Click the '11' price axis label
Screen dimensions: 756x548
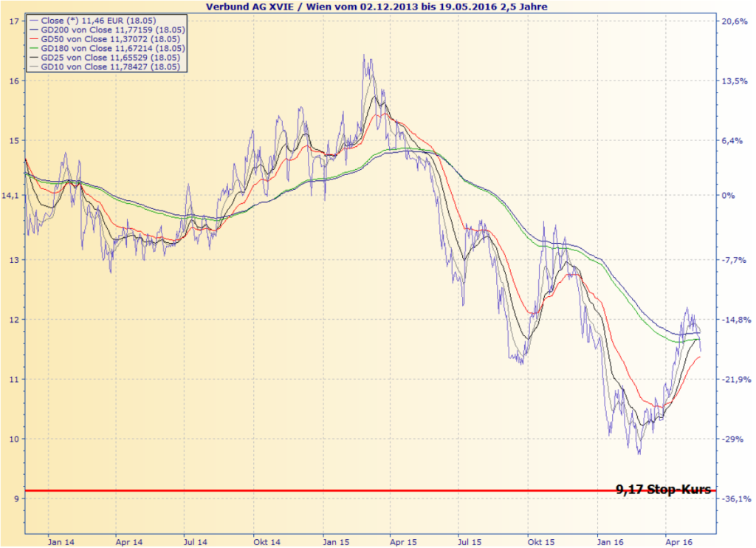click(14, 380)
